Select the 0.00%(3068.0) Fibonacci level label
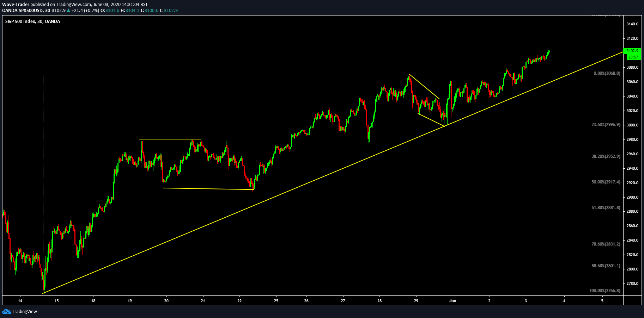644x318 pixels. (x=607, y=73)
